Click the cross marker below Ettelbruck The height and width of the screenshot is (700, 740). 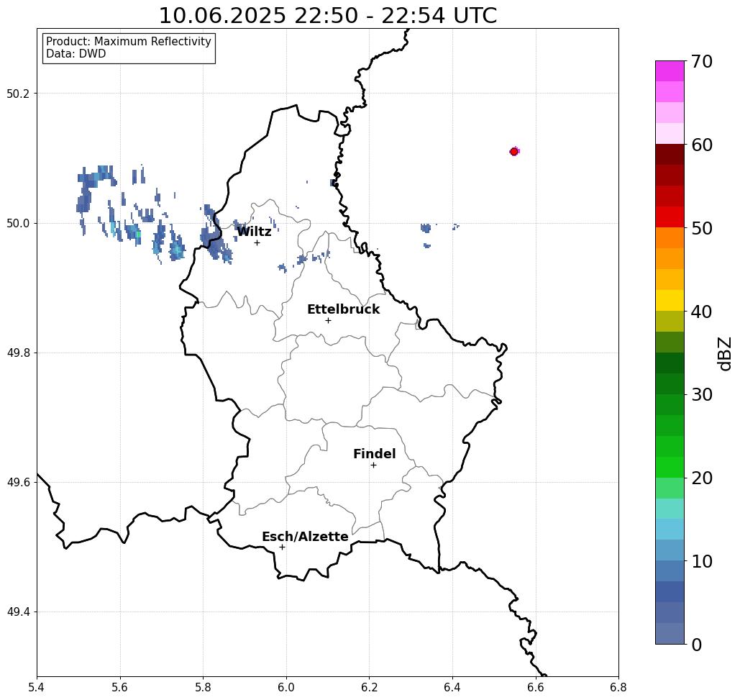[329, 320]
